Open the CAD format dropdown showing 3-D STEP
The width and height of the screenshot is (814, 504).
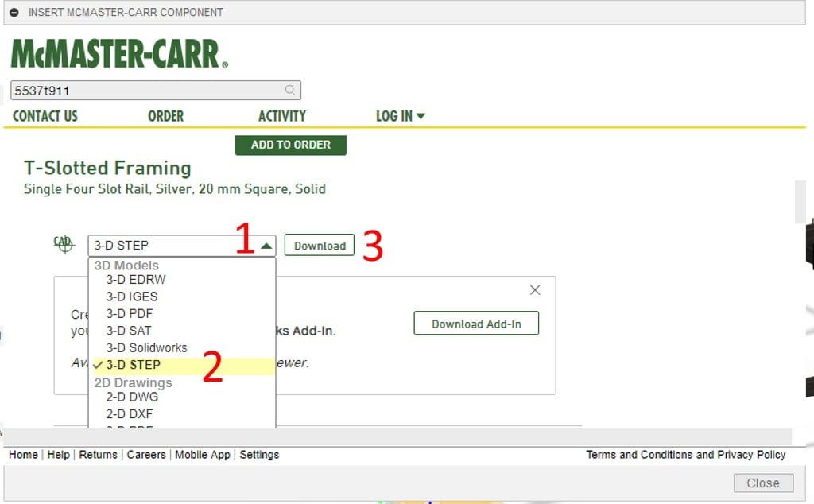[182, 246]
